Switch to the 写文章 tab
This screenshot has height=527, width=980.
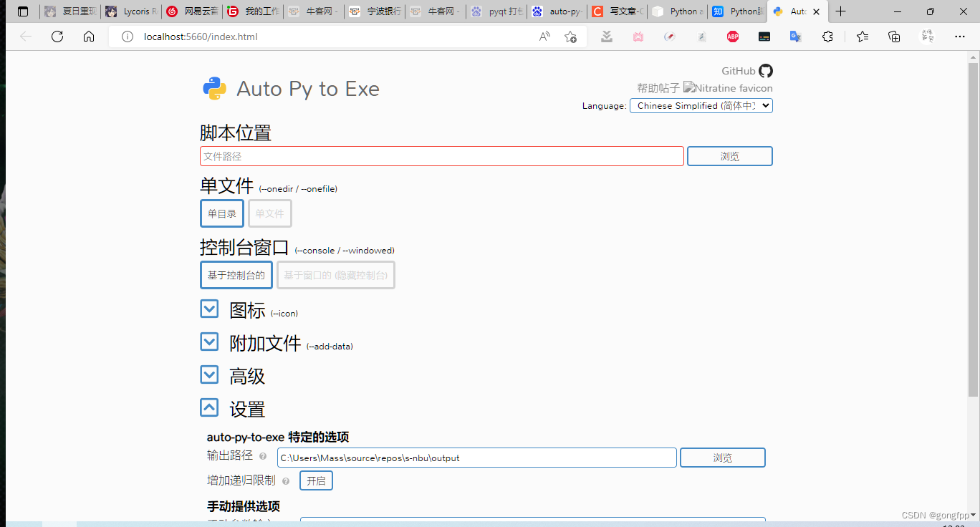(x=618, y=11)
